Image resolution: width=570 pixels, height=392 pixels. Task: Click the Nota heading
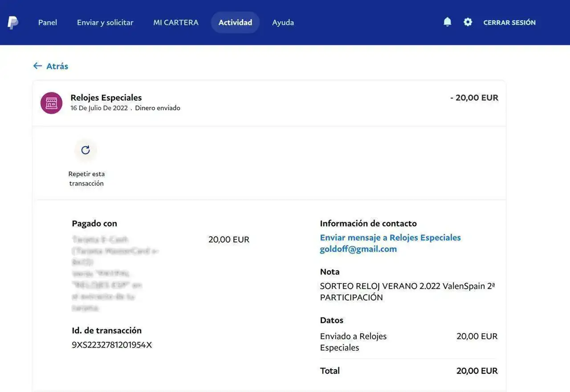[x=330, y=271]
